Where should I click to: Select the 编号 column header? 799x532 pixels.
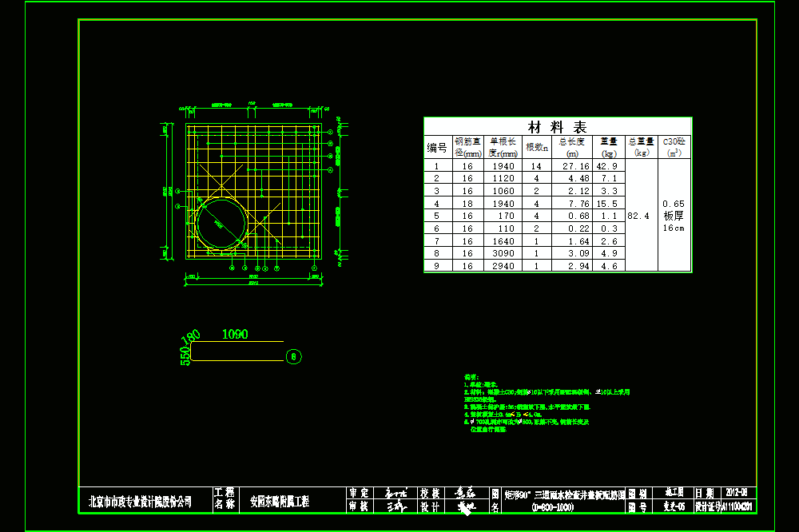[x=437, y=148]
